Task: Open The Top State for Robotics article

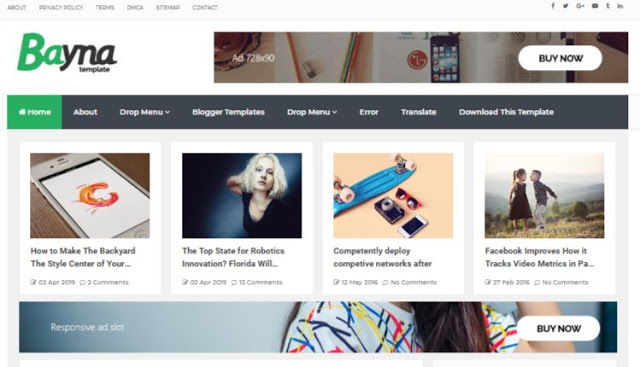Action: [233, 257]
